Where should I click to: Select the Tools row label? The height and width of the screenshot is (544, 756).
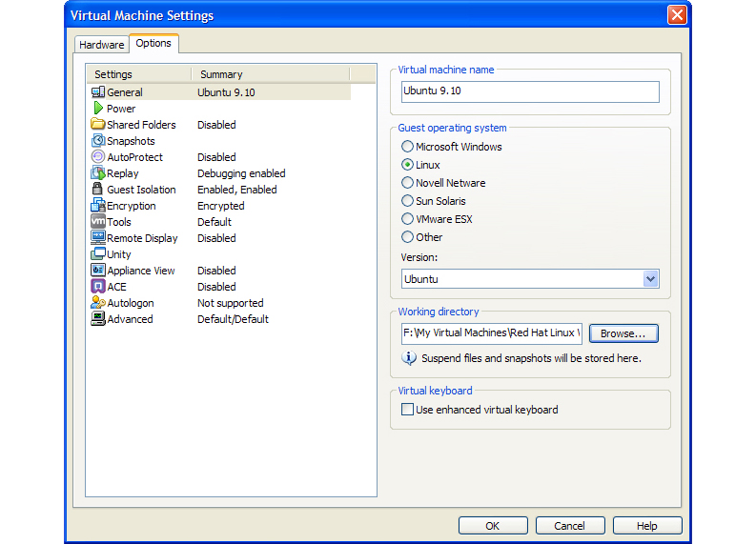[119, 222]
